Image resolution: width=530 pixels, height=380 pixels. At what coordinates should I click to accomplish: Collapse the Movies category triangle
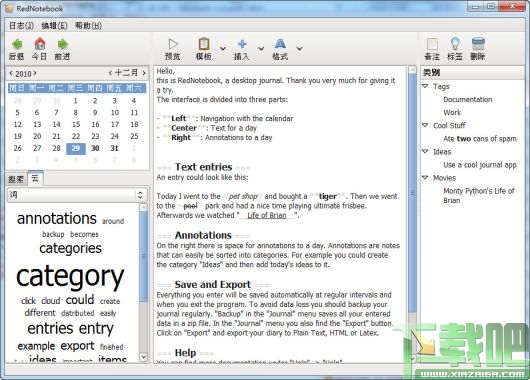pos(425,177)
